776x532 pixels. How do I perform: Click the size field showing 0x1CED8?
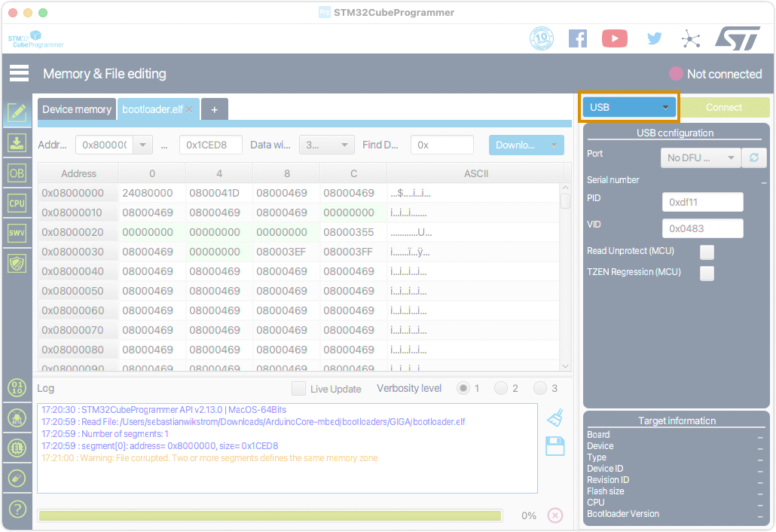coord(211,145)
